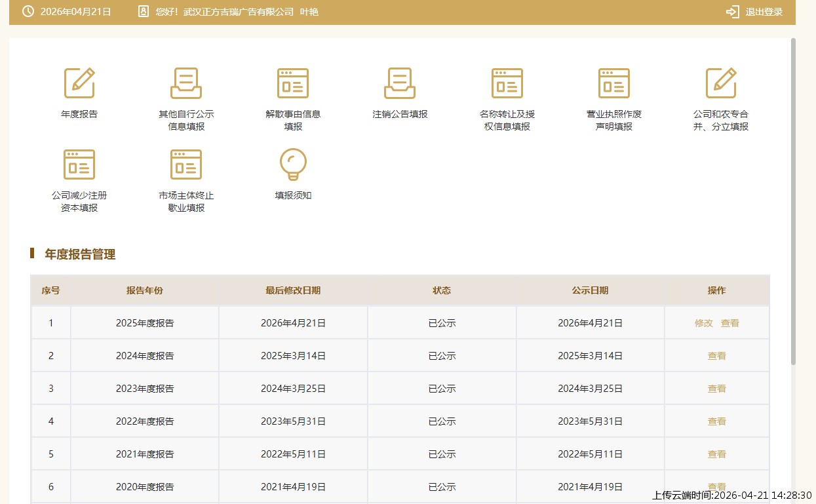
Task: Select 名称转让及授权信息填报 icon
Action: point(507,83)
